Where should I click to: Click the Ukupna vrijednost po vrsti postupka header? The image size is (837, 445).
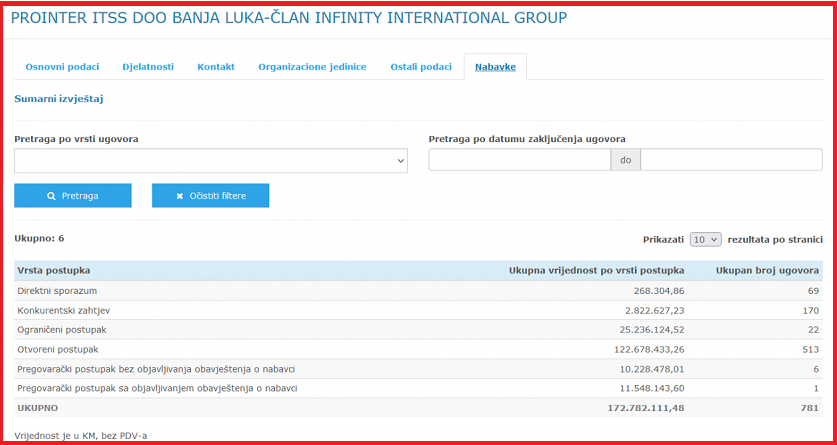point(597,271)
